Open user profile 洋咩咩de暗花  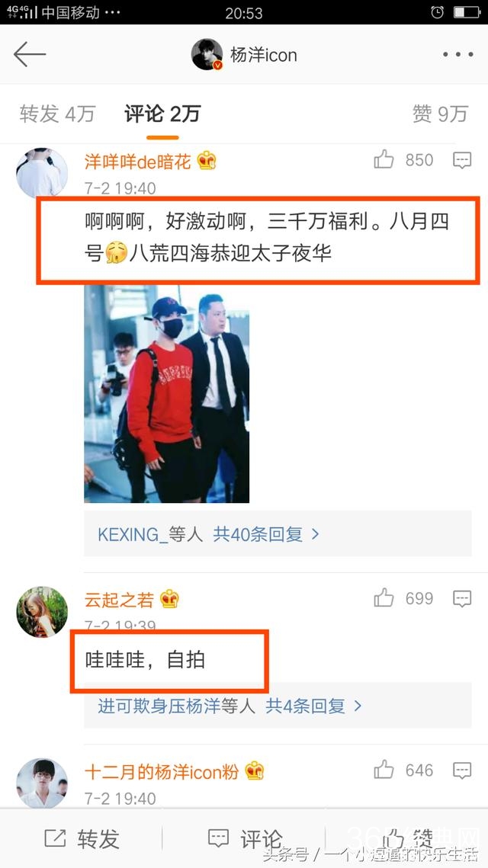point(137,161)
